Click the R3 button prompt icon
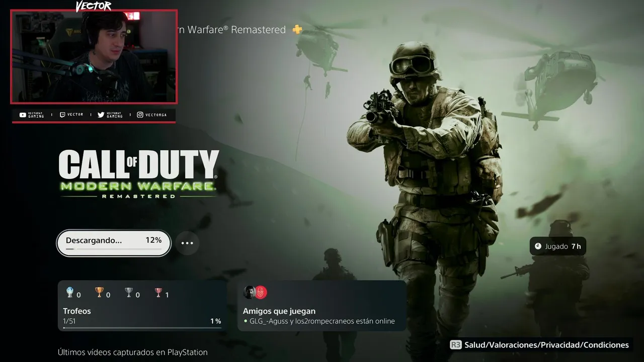This screenshot has height=362, width=644. tap(455, 345)
